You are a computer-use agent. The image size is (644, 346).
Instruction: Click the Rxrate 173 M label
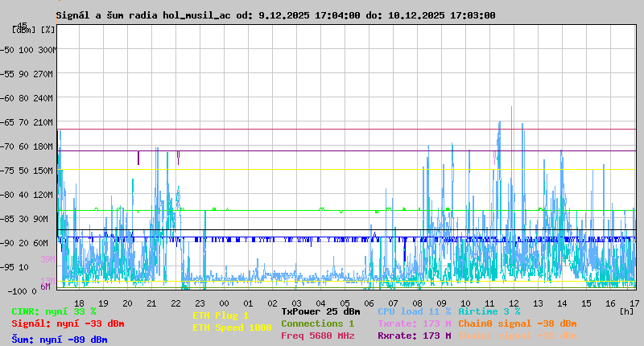tap(414, 336)
